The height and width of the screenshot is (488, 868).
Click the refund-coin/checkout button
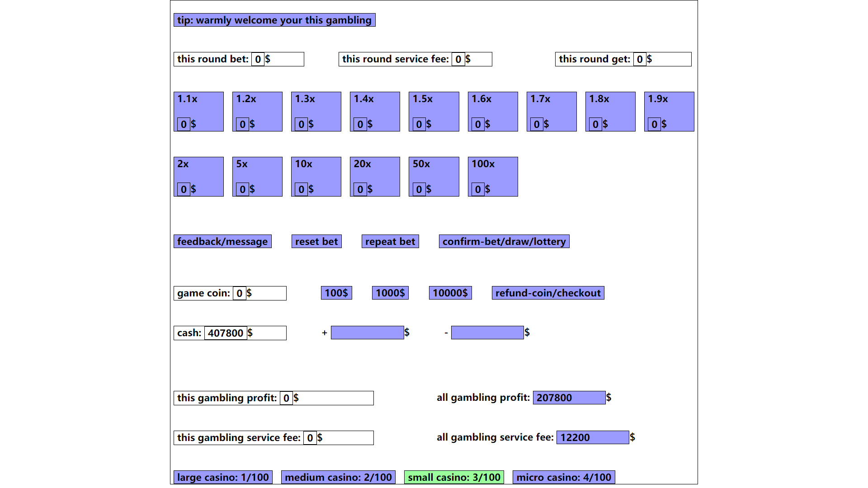548,292
